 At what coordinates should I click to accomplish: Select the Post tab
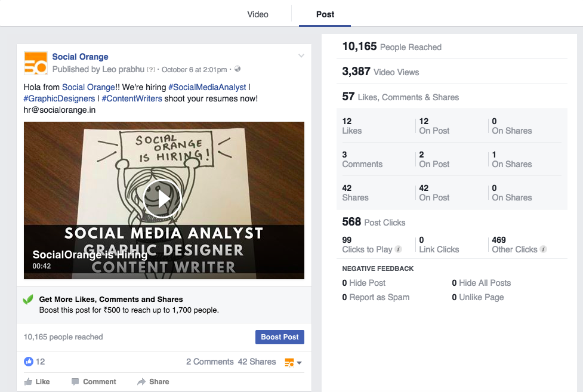point(325,14)
